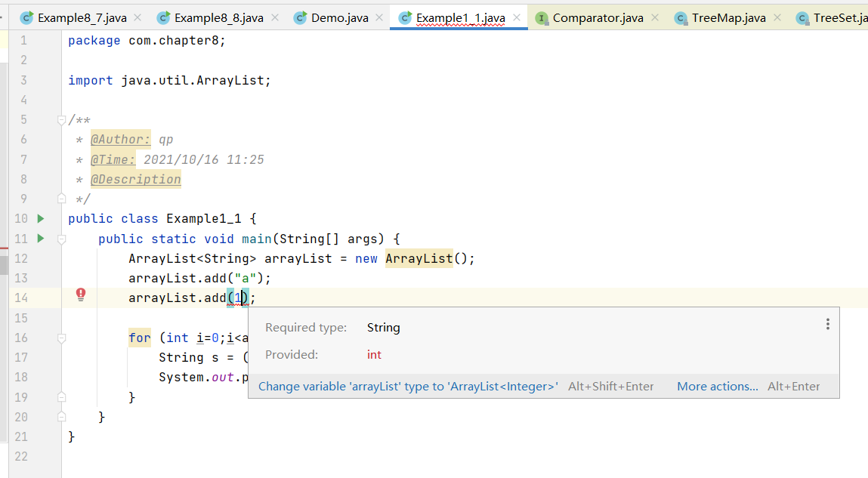Open tooltip more options kebab menu
The width and height of the screenshot is (868, 478).
tap(828, 324)
